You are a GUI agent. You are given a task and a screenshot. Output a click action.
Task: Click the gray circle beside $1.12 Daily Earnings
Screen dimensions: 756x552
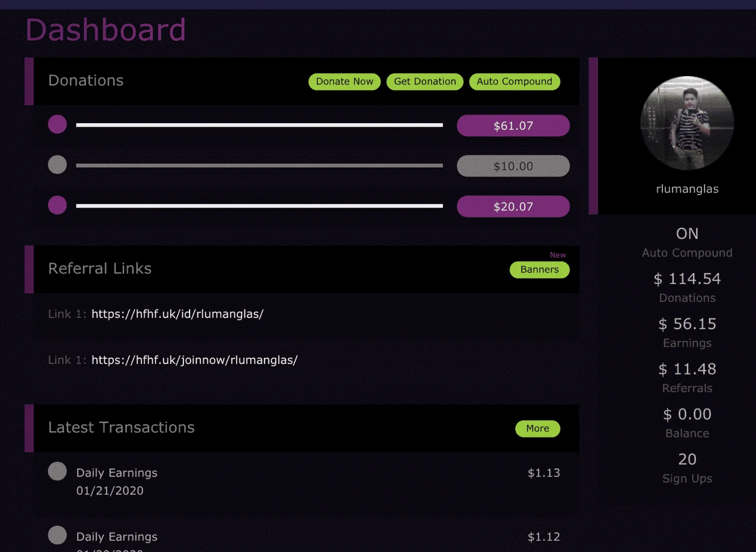tap(57, 535)
